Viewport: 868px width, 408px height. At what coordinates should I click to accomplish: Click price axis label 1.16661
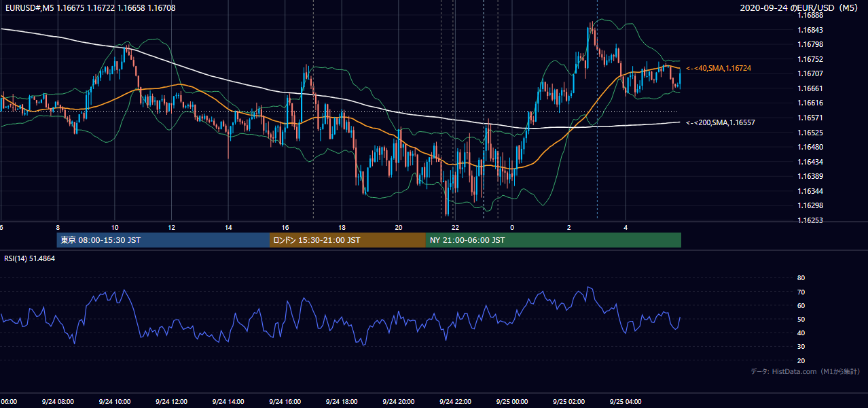point(810,88)
